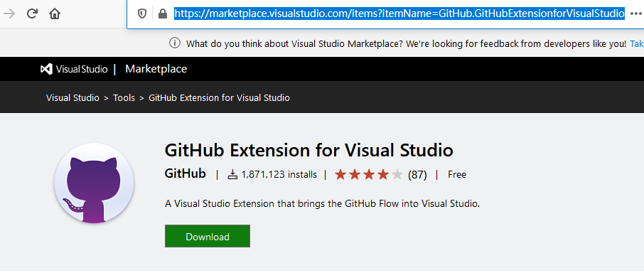Click the green Download button

pyautogui.click(x=208, y=236)
